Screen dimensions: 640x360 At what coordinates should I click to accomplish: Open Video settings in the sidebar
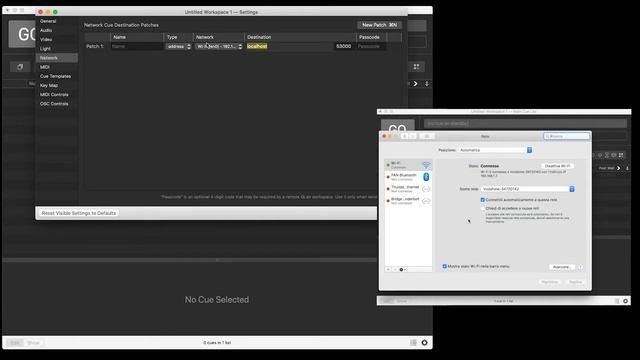[x=46, y=40]
